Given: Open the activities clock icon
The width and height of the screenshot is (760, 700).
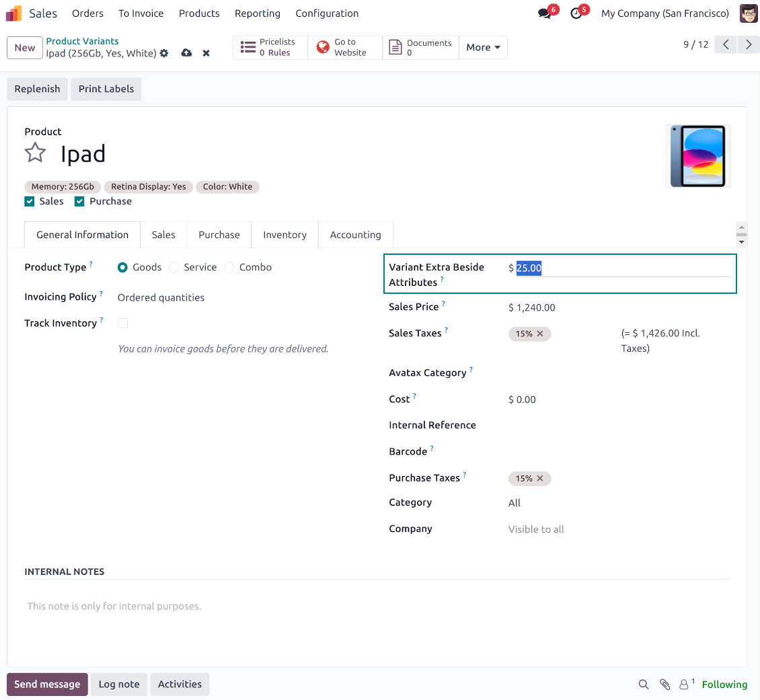Looking at the screenshot, I should 576,13.
